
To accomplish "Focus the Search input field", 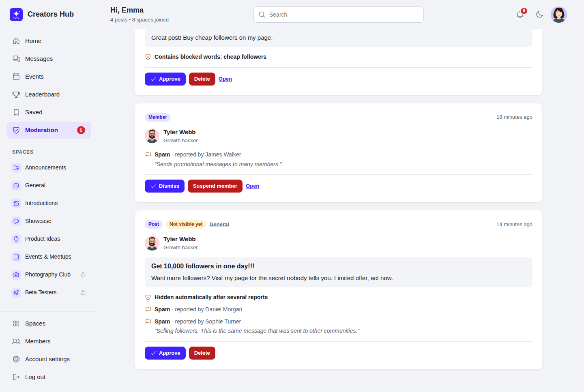I will coord(339,15).
